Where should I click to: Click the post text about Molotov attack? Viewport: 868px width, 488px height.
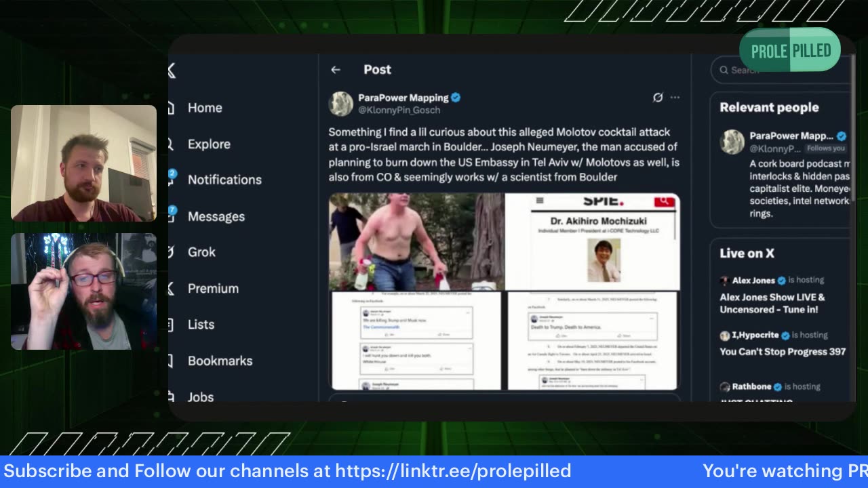pos(504,155)
